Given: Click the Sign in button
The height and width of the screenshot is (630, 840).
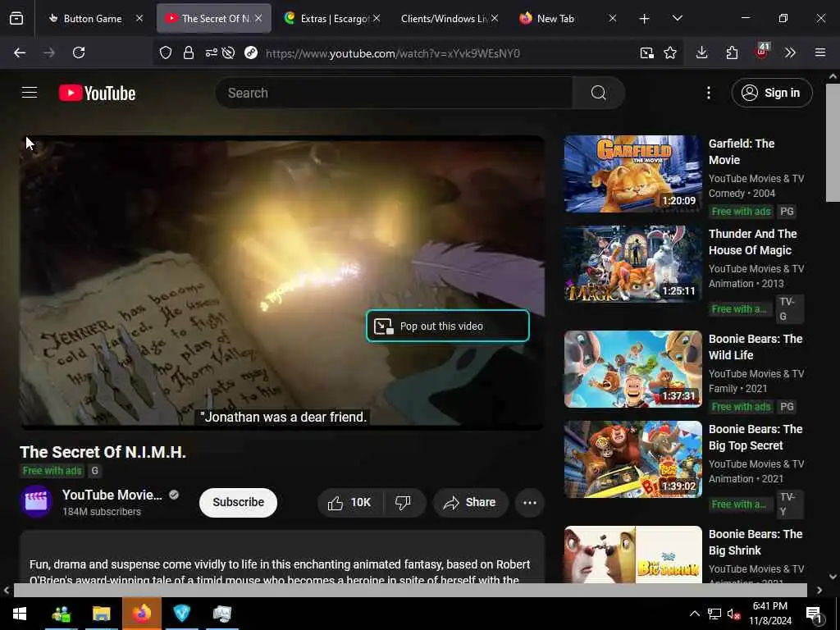Looking at the screenshot, I should [x=772, y=93].
